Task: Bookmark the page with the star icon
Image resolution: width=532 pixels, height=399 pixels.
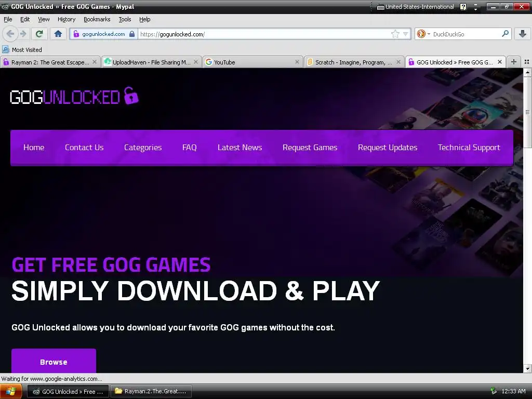Action: coord(395,34)
